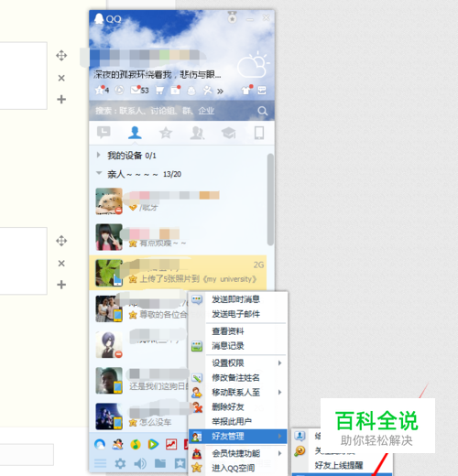Choose 举报此用户 from context menu

(232, 422)
